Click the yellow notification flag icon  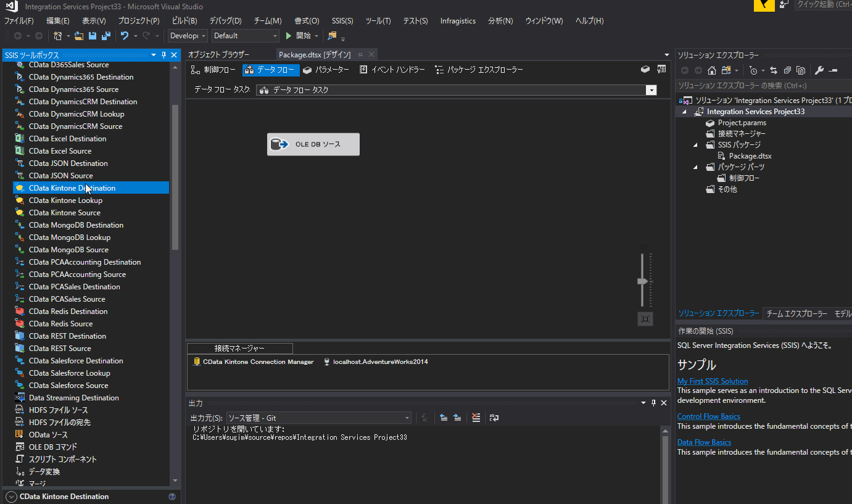(764, 5)
